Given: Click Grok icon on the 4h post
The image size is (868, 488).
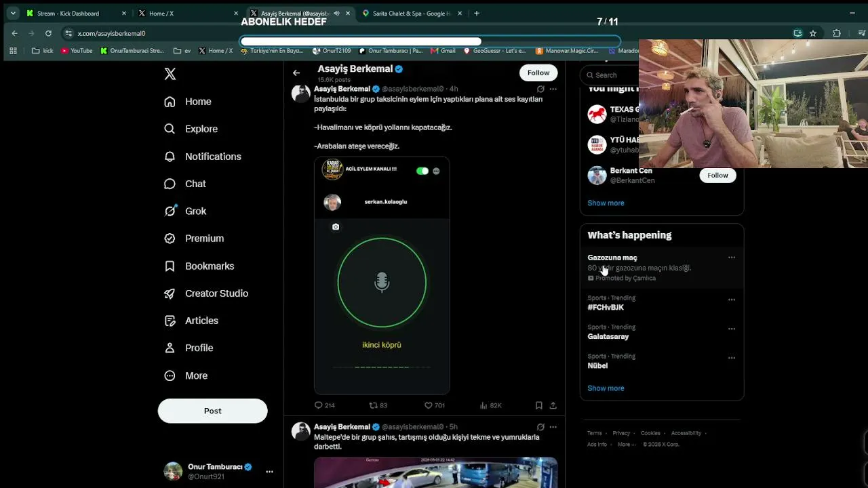Looking at the screenshot, I should [540, 89].
